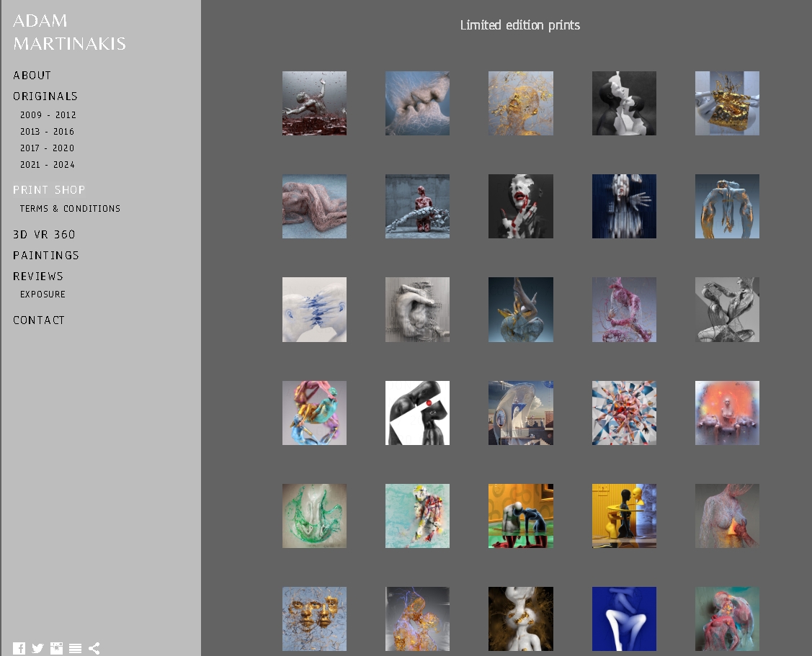Open the Twitter bird icon
The height and width of the screenshot is (656, 812).
(37, 648)
